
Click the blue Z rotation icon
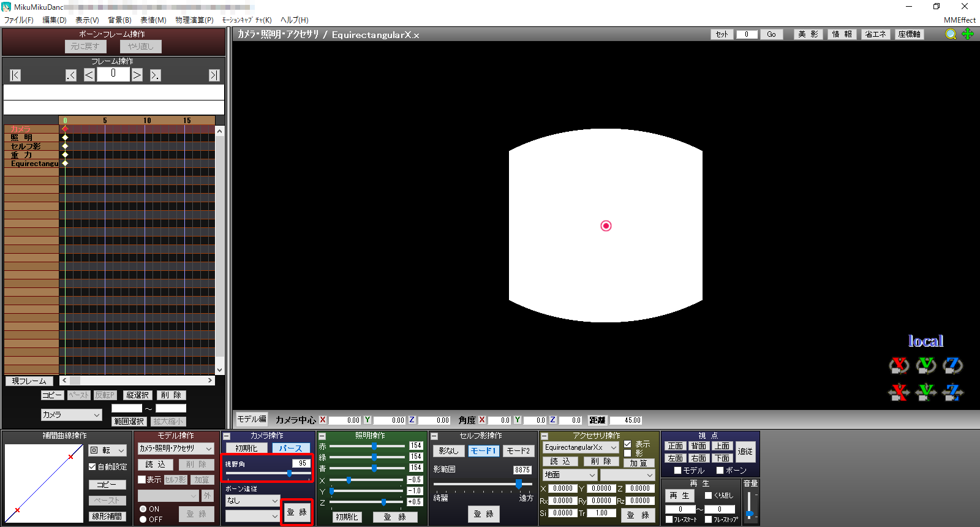952,366
